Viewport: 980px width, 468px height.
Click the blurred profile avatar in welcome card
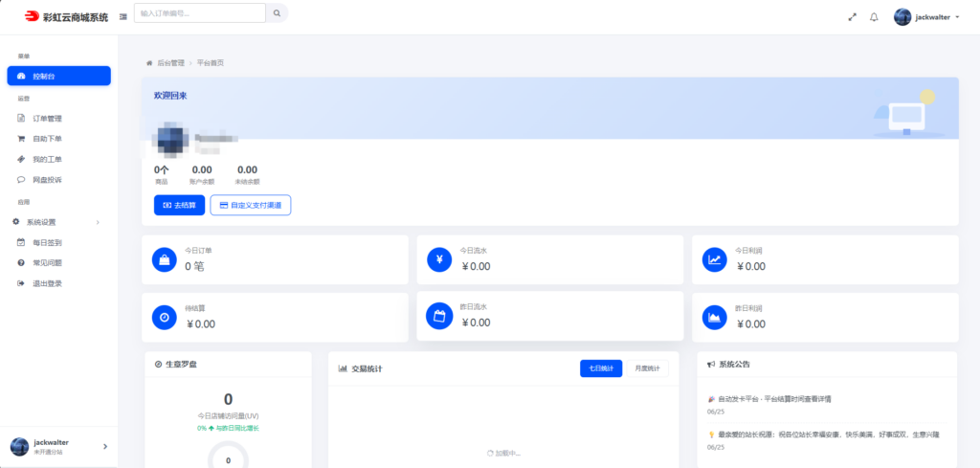pos(170,140)
